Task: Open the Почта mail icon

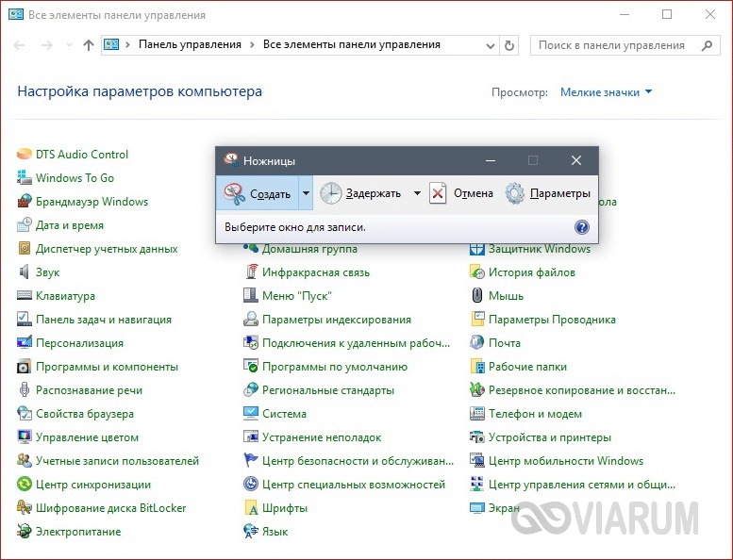Action: pos(477,343)
